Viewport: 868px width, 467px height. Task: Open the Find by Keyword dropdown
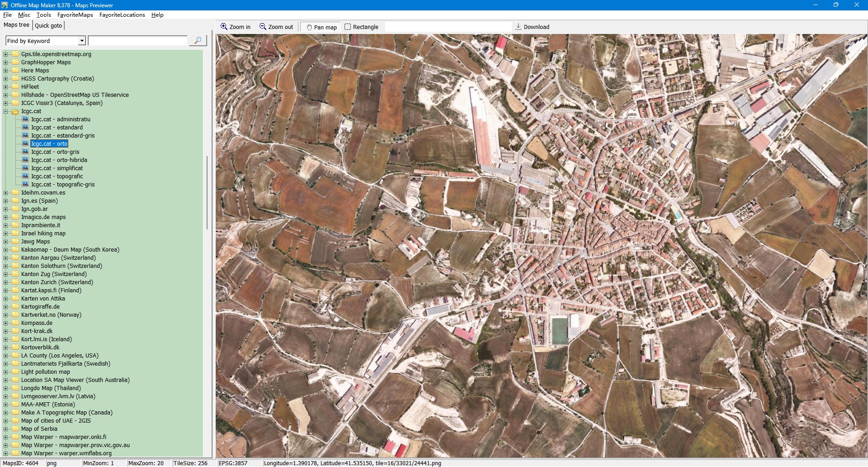pos(82,41)
